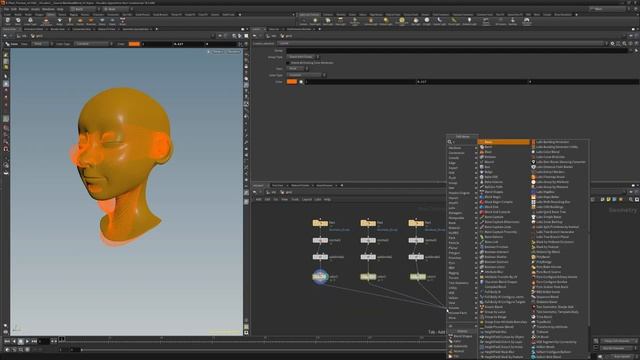Click the Box icon in the TAB menu
The image size is (640, 360).
482,167
